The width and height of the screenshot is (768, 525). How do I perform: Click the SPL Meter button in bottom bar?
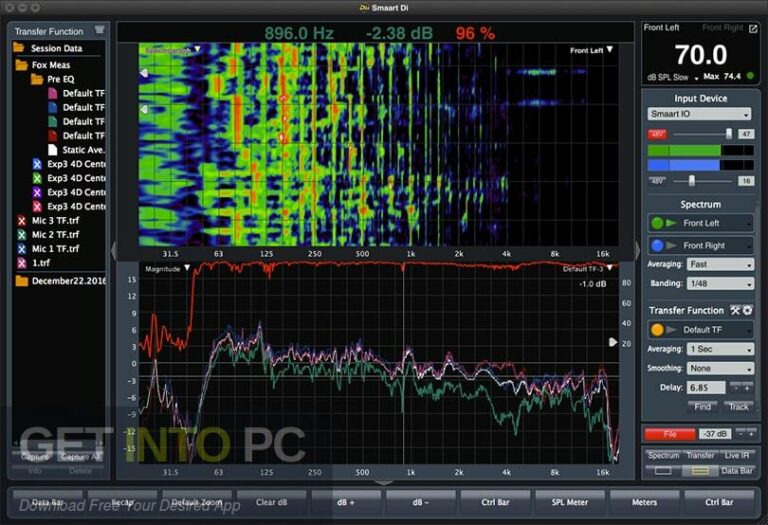tap(570, 502)
